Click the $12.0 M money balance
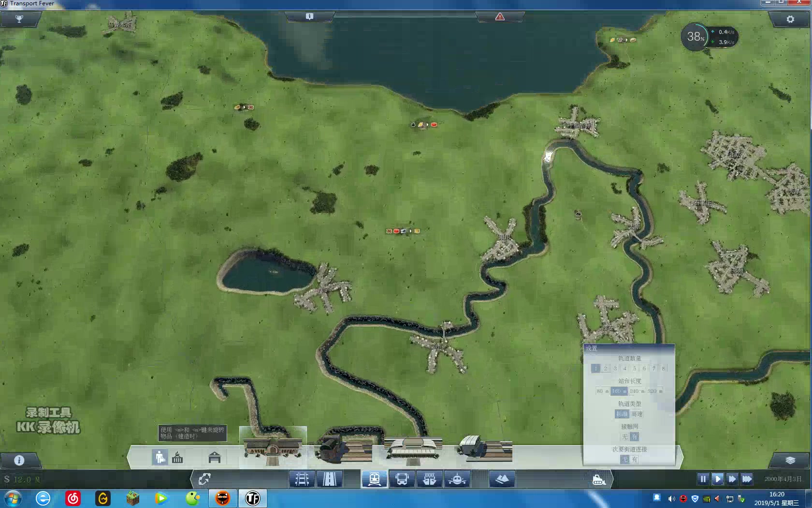The width and height of the screenshot is (812, 508). [22, 479]
